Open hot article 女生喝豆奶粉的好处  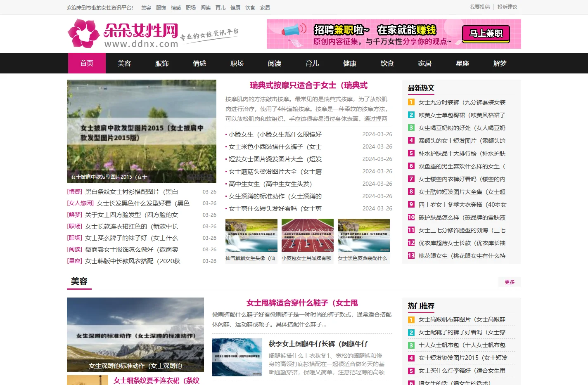tap(462, 128)
